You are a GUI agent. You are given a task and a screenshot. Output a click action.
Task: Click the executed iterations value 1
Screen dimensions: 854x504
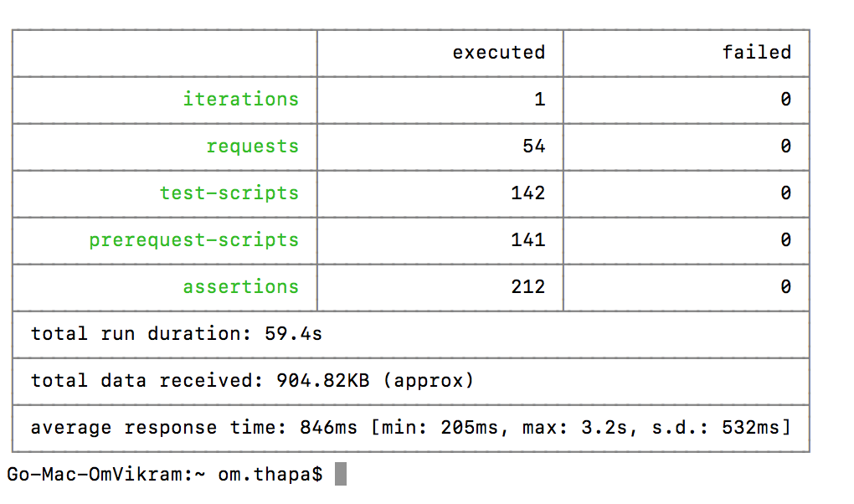540,99
